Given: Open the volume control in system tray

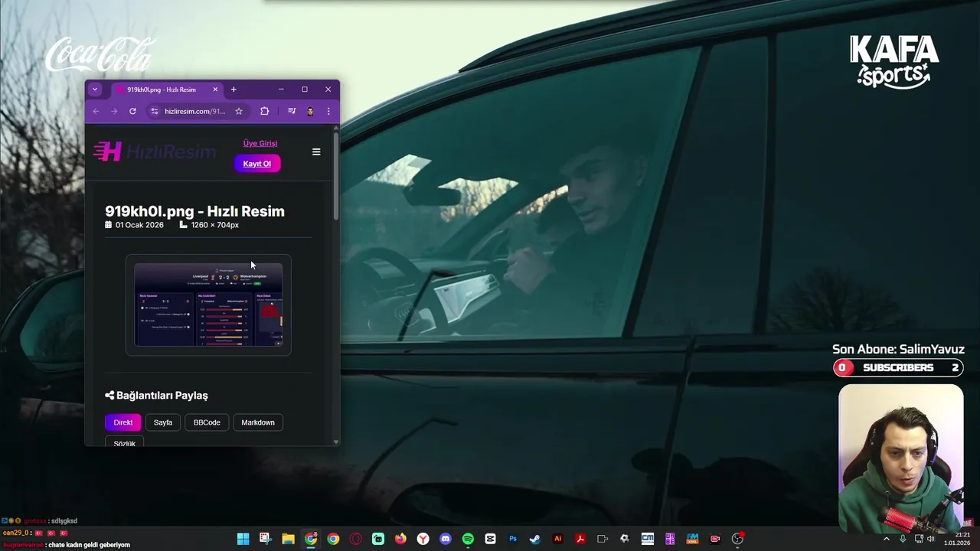Looking at the screenshot, I should tap(931, 539).
